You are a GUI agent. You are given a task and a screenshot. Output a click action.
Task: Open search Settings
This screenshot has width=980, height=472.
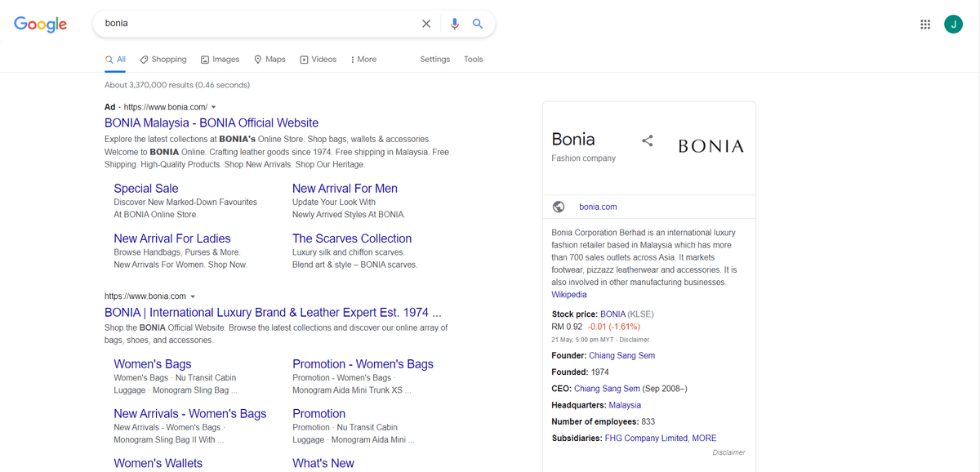[434, 60]
